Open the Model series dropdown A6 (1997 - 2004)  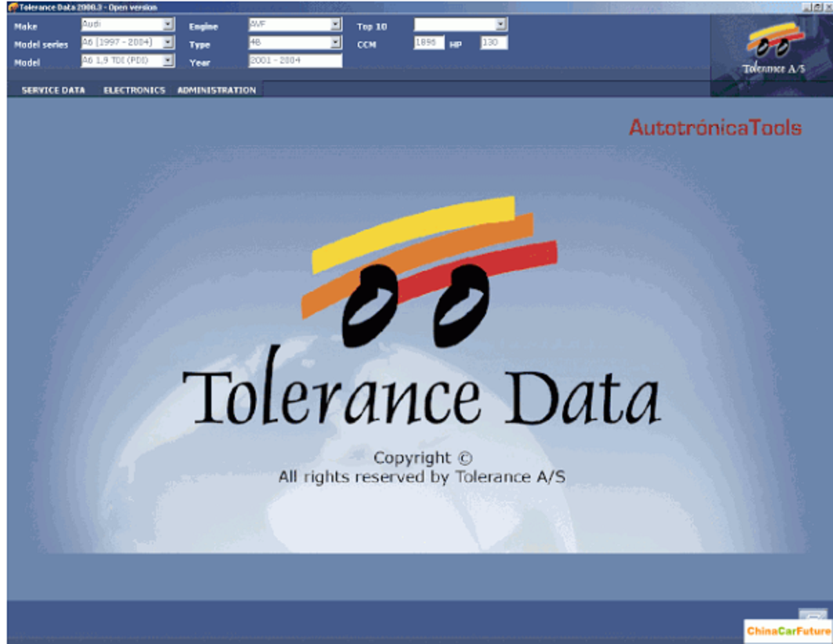coord(128,43)
